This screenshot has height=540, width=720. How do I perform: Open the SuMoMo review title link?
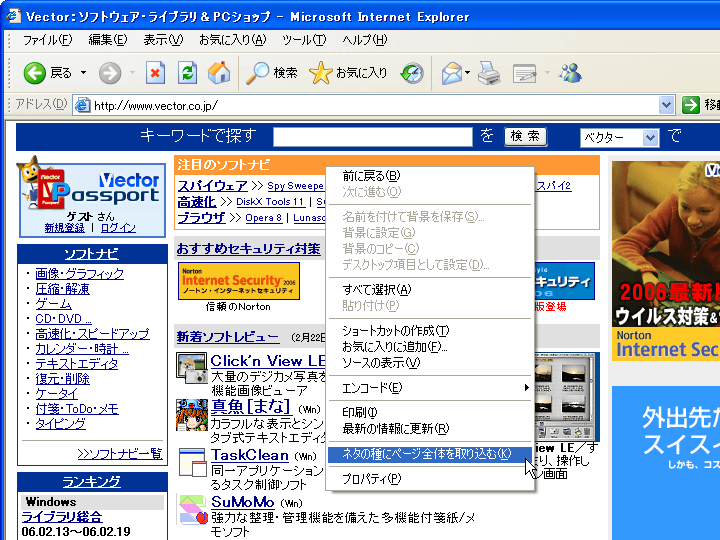pos(242,502)
